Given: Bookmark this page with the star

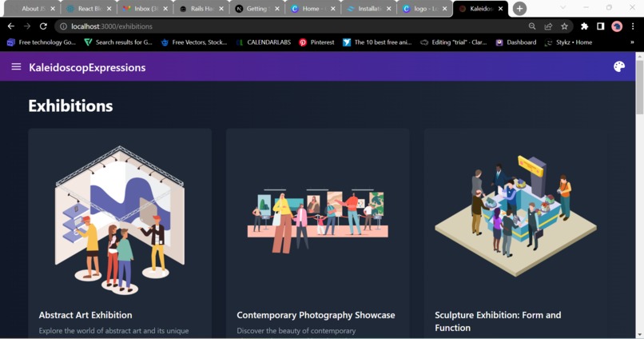Looking at the screenshot, I should tap(564, 26).
